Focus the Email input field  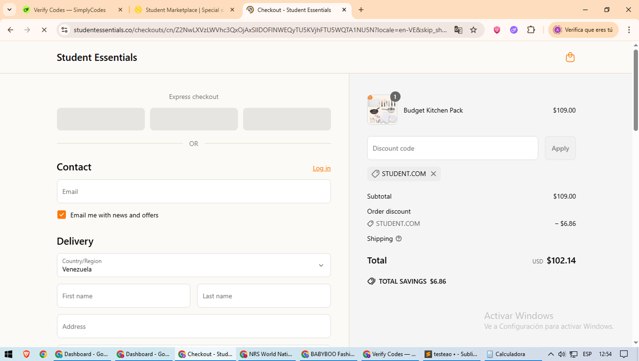coord(194,192)
